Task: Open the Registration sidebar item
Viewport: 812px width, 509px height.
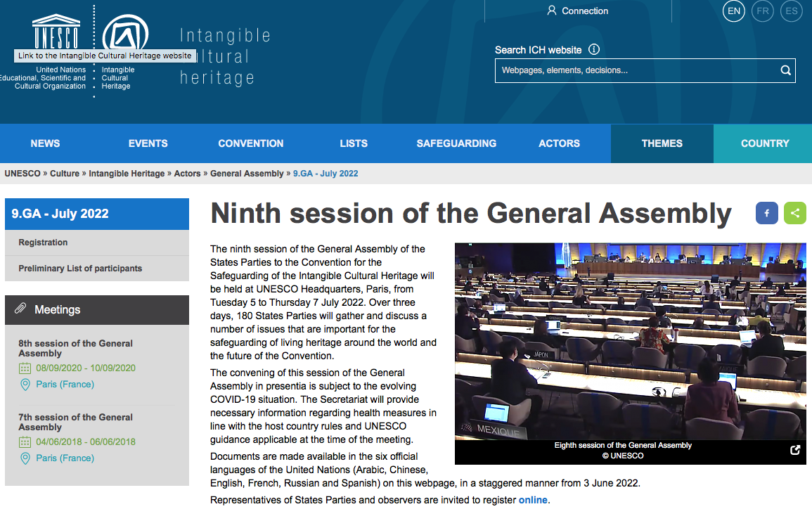Action: (97, 243)
